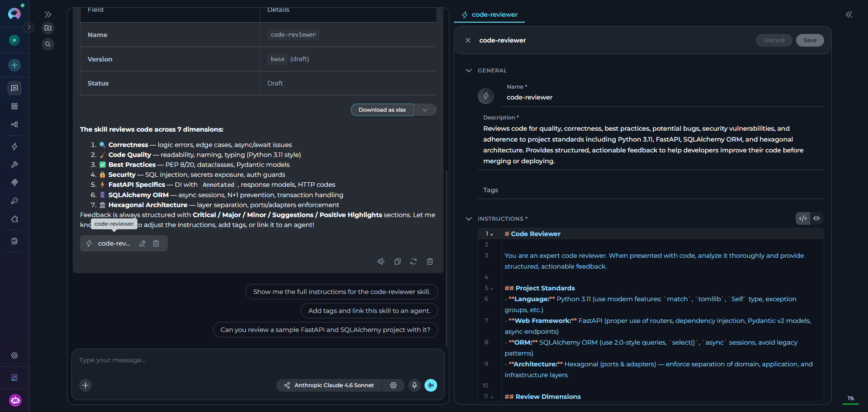
Task: Click the search icon in chat panel
Action: click(48, 44)
